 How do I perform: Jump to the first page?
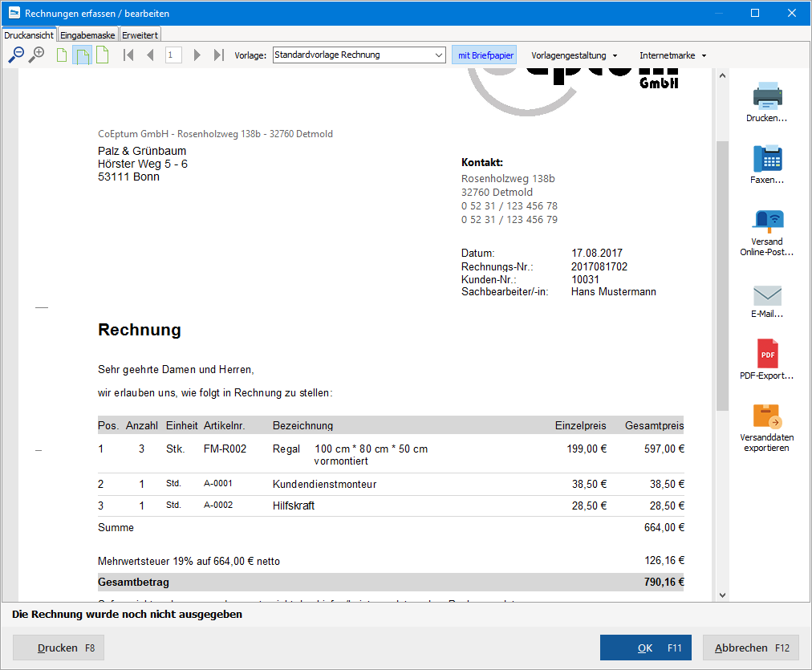pos(128,55)
